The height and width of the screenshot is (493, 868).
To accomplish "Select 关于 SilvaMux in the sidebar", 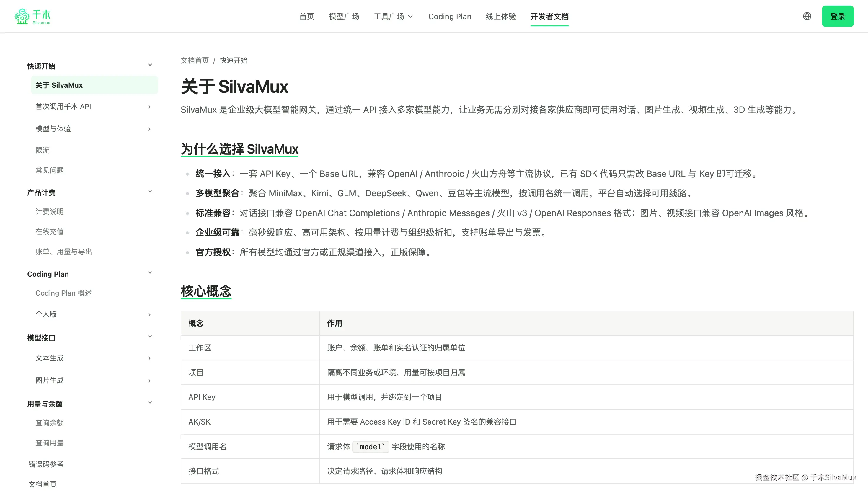I will pyautogui.click(x=94, y=85).
